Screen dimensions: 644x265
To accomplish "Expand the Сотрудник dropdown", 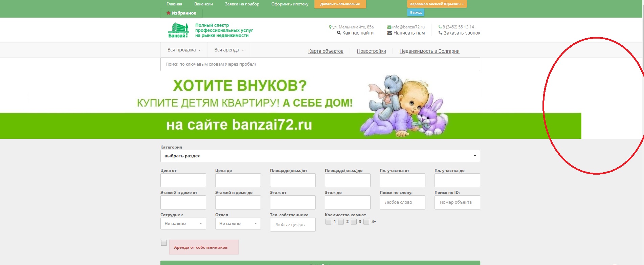I will tap(183, 224).
